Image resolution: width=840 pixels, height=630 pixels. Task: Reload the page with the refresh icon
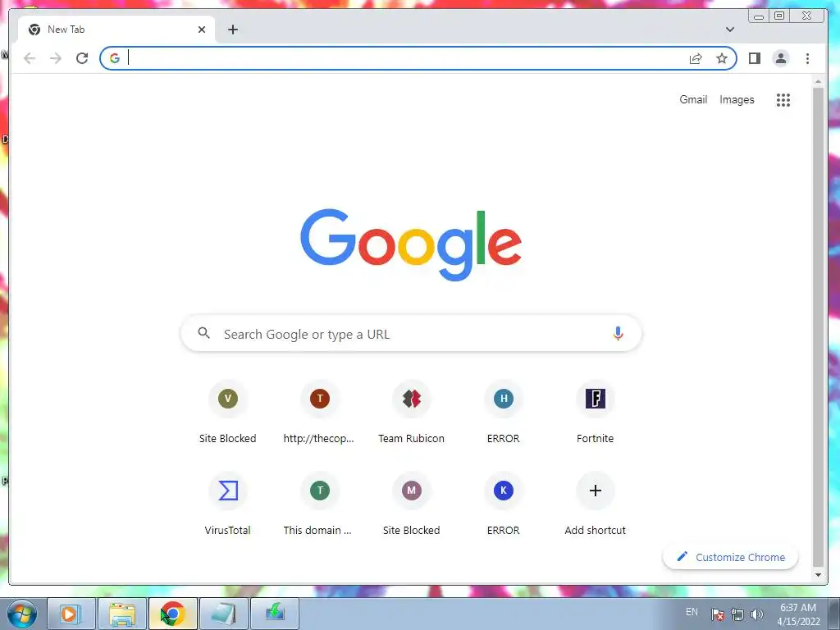[x=82, y=58]
